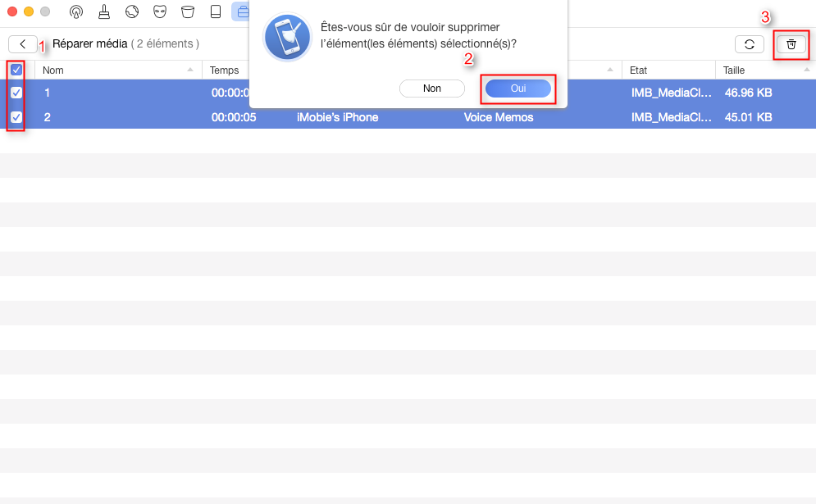
Task: Sort by the Nom column arrow
Action: [x=190, y=70]
